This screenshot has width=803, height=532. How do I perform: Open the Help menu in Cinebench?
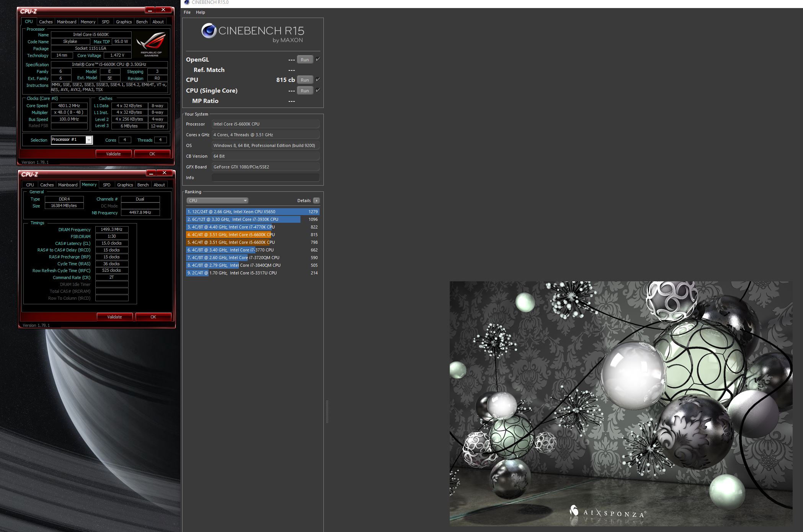(200, 12)
